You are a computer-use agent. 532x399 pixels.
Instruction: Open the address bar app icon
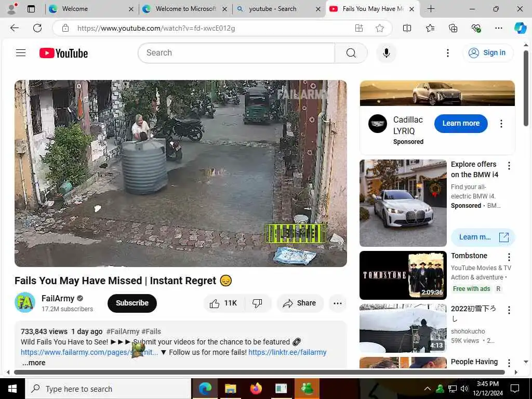(359, 28)
